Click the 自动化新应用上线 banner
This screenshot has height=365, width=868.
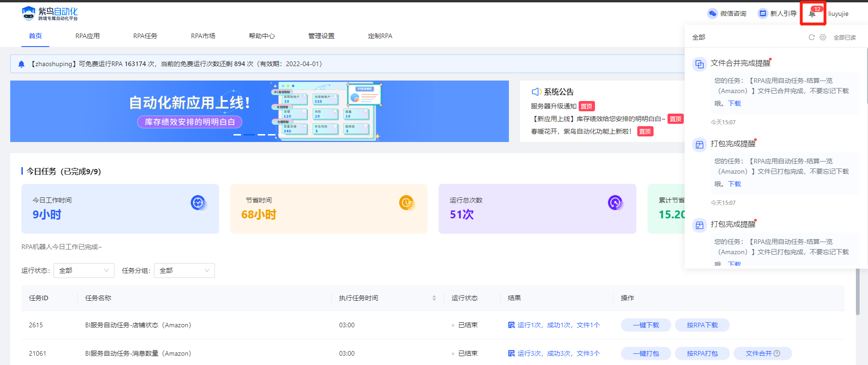260,111
